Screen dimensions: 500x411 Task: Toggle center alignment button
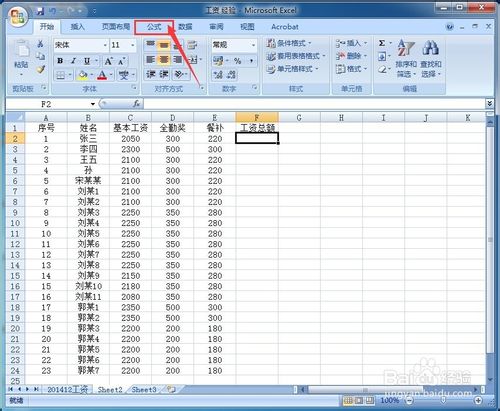[x=164, y=60]
